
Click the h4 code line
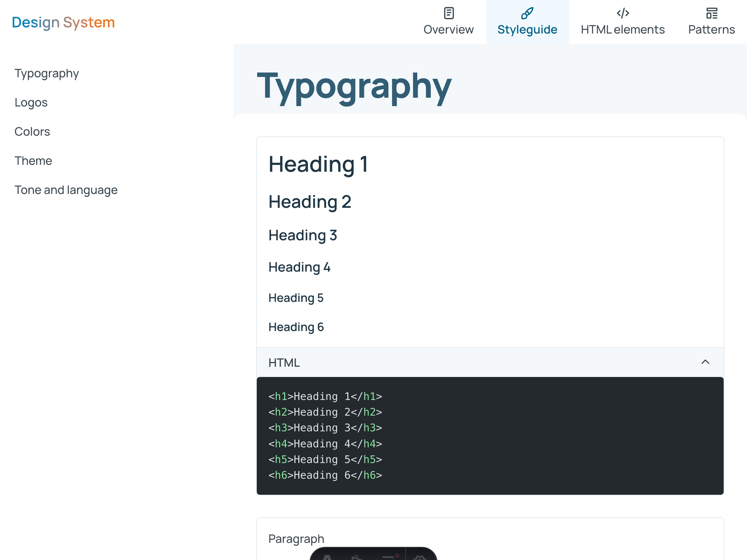pyautogui.click(x=325, y=444)
